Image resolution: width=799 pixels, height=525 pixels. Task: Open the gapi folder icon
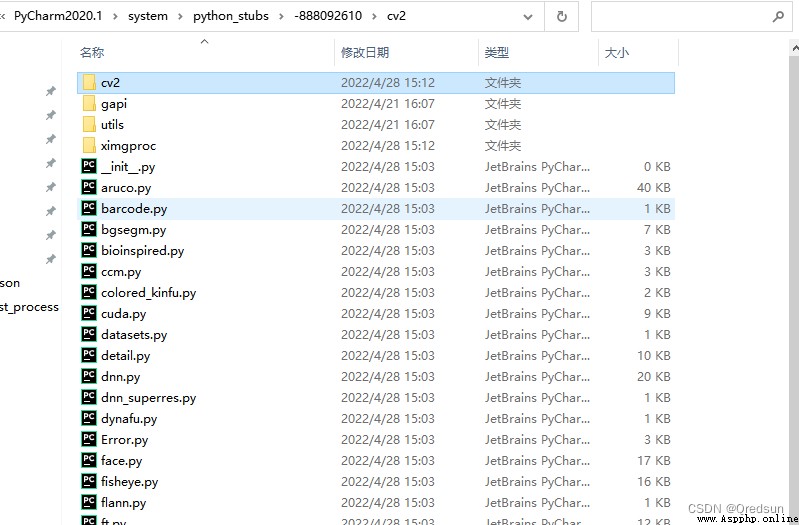pyautogui.click(x=89, y=103)
